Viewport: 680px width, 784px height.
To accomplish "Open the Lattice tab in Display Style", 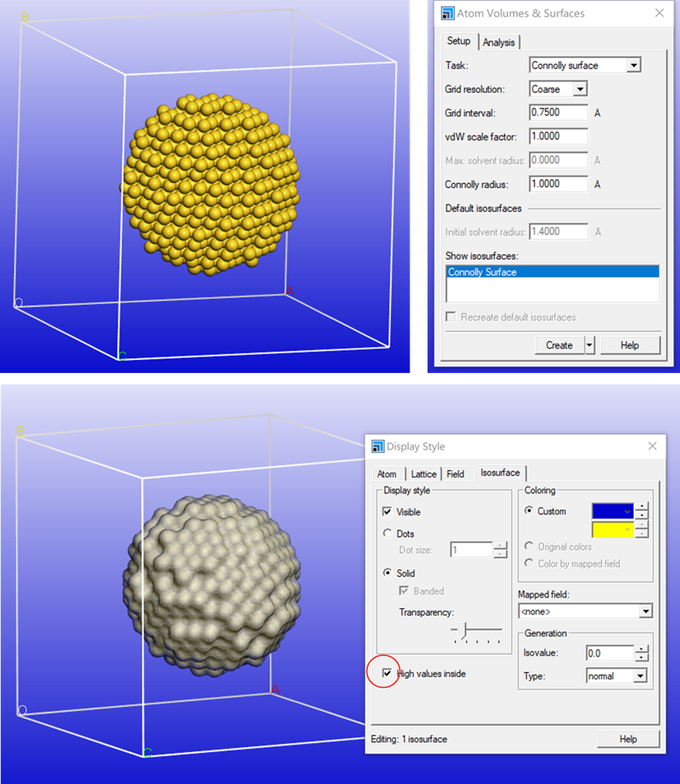I will tap(423, 473).
